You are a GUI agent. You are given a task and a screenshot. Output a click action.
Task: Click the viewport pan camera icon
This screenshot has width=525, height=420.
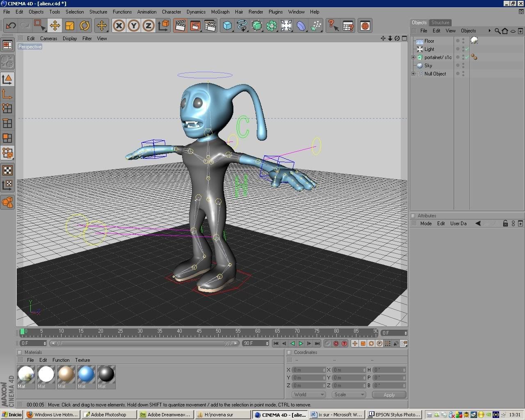383,38
